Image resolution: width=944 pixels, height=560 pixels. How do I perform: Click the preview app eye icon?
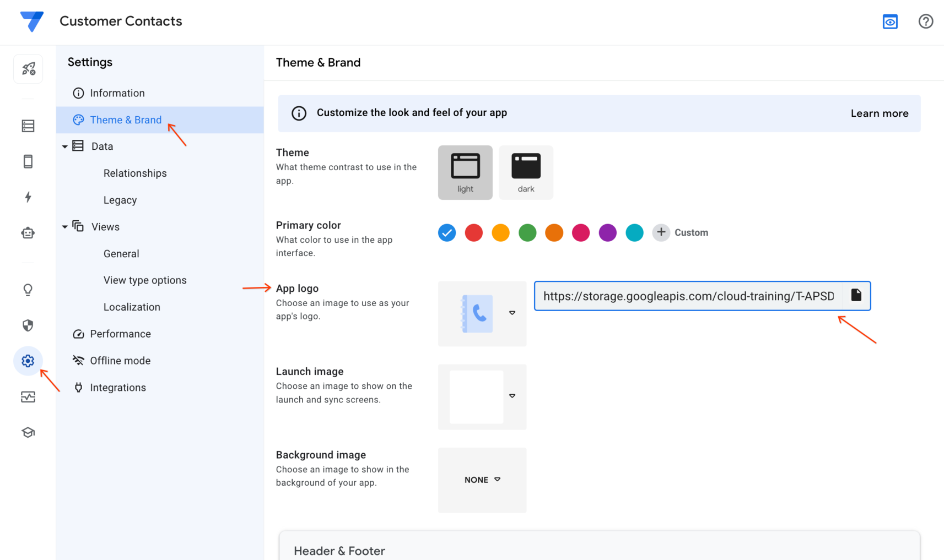point(890,21)
